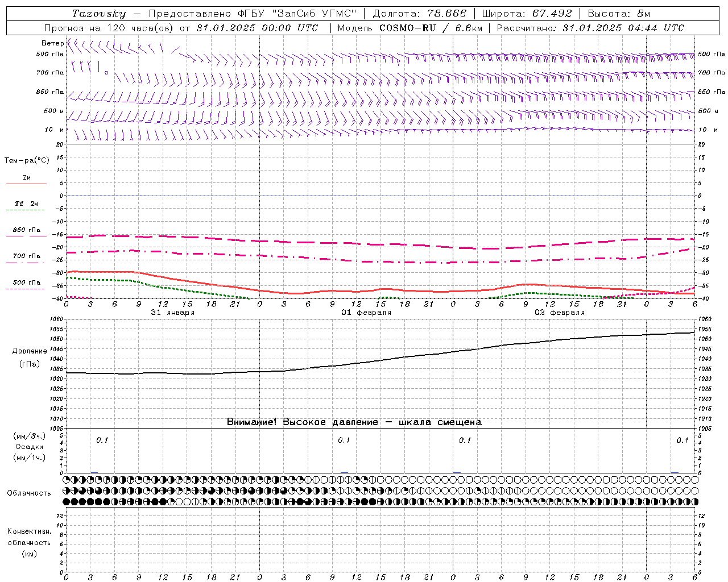Click "Рассчитано: 31.01.2025 04:44 UTC" timestamp
Screen dimensions: 728x582
[590, 28]
